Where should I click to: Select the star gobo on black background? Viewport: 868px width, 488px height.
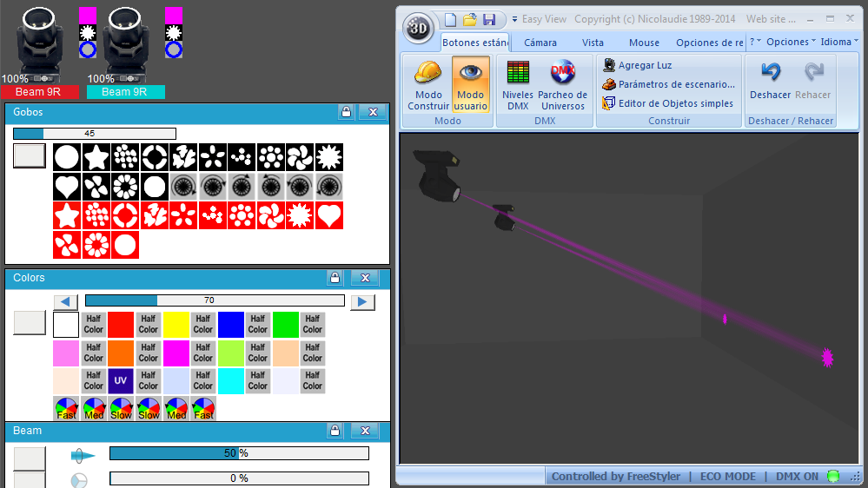[x=96, y=157]
